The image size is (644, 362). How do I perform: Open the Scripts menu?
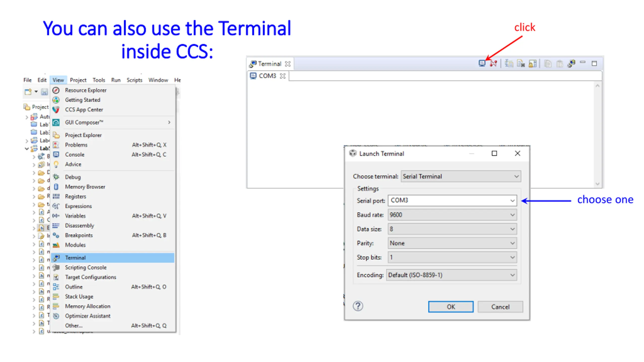point(134,80)
